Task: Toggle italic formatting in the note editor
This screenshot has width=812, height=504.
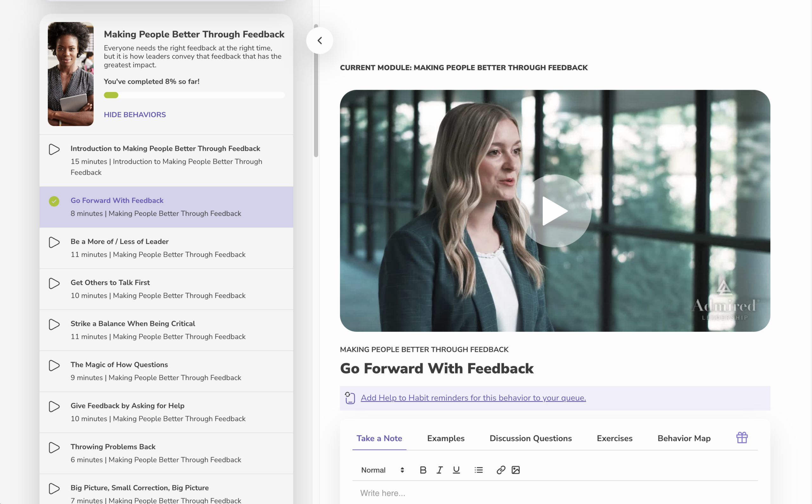Action: (x=440, y=470)
